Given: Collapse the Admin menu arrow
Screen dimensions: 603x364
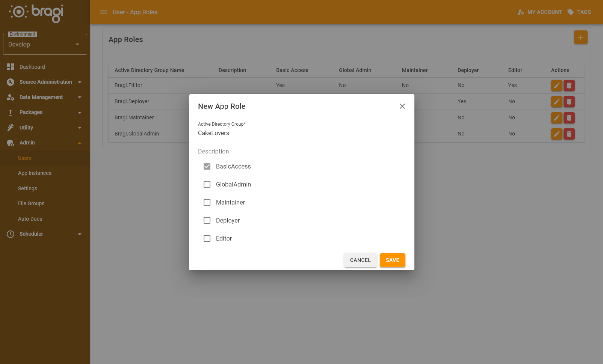Looking at the screenshot, I should pos(80,143).
